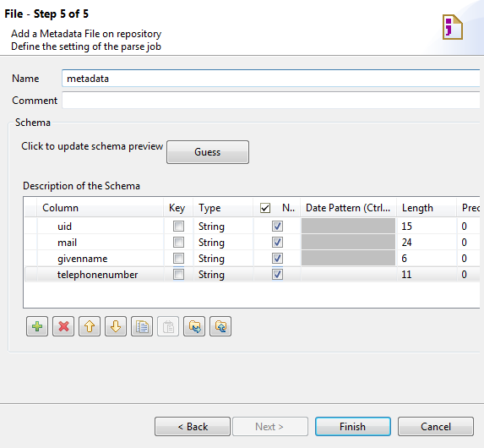
Task: Toggle Nullable checkbox for givenname row
Action: 277,259
